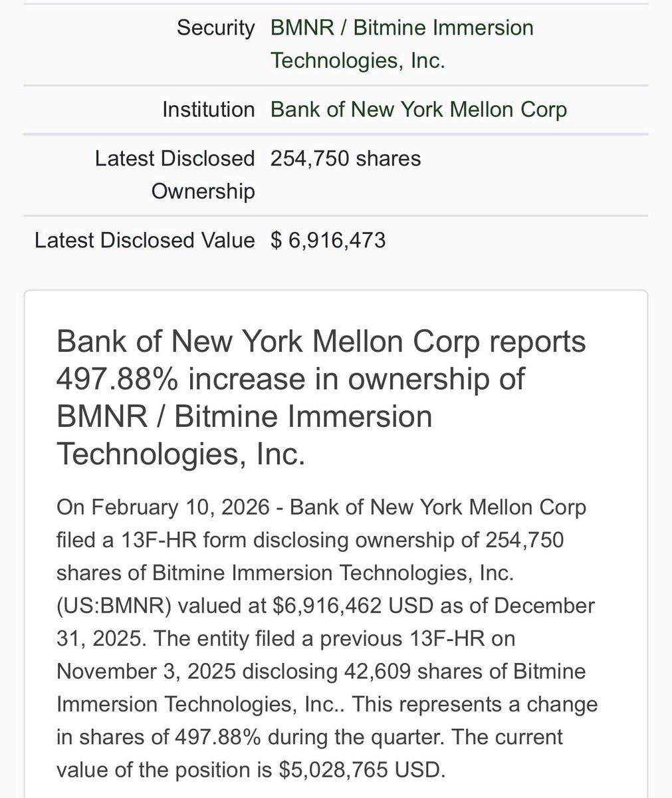Click the 497.88% figure in the headline
Image resolution: width=672 pixels, height=798 pixels.
point(118,379)
